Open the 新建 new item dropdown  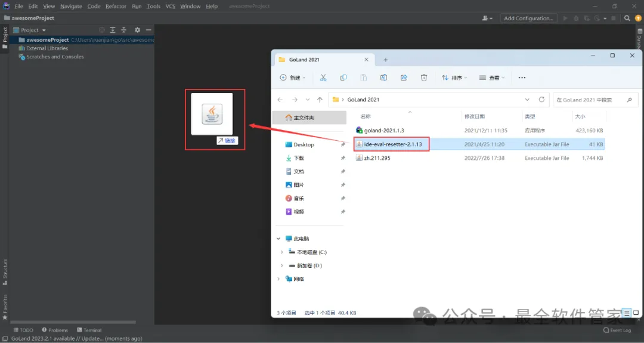point(292,78)
